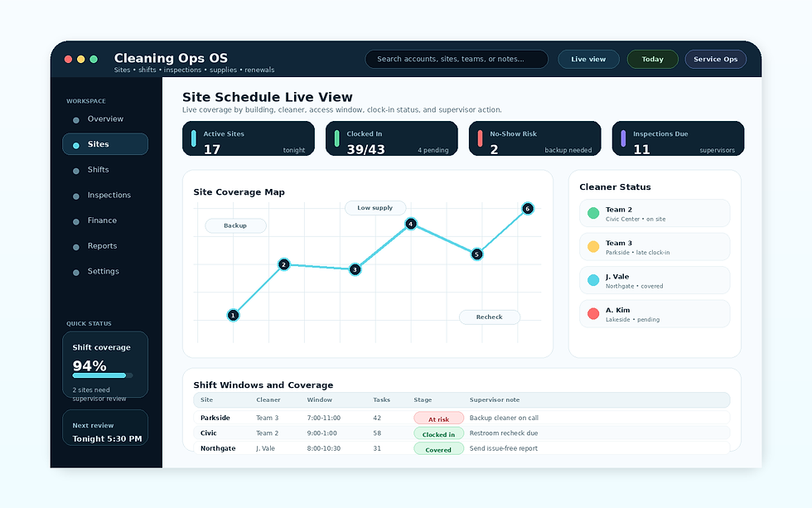This screenshot has width=812, height=508.
Task: Click the shift coverage progress bar
Action: tap(103, 375)
